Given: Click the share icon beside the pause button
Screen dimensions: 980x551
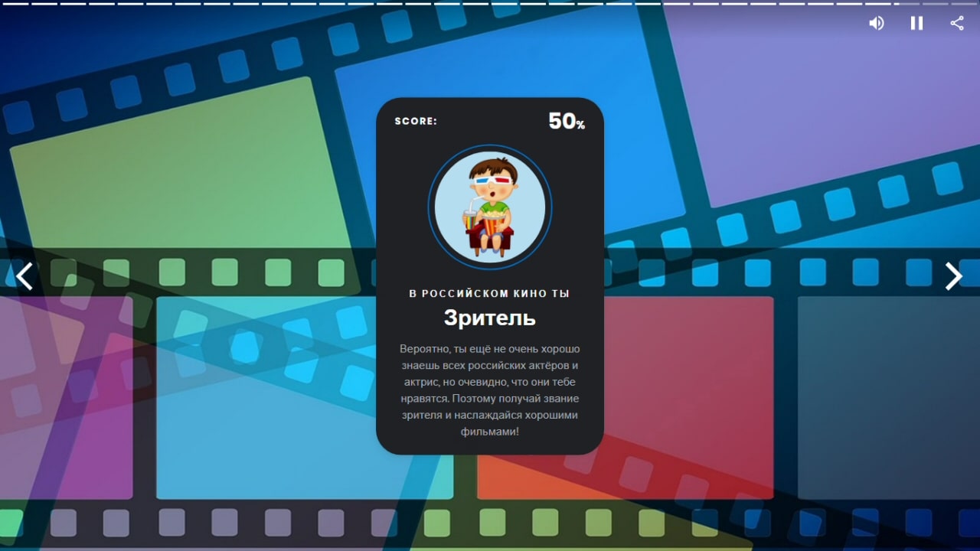Looking at the screenshot, I should pyautogui.click(x=955, y=23).
